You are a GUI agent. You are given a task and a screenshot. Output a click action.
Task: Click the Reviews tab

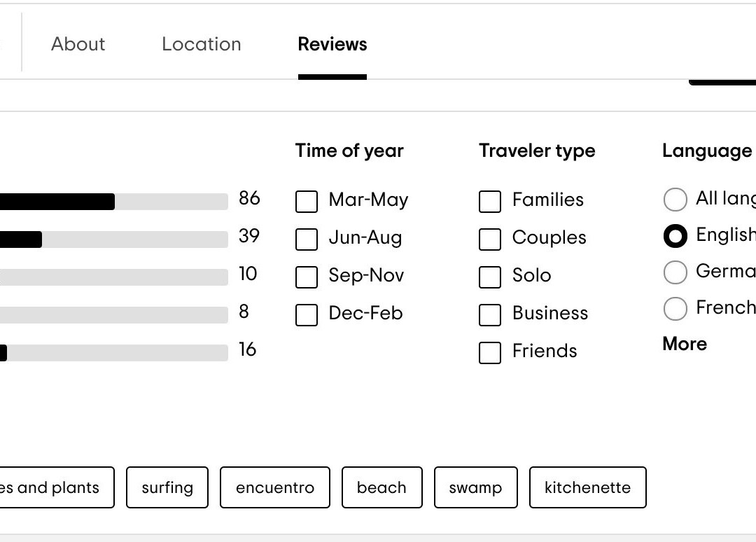click(332, 44)
